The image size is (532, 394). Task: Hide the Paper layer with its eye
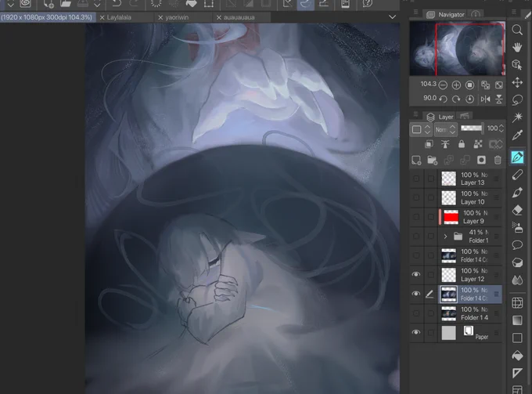(x=416, y=332)
